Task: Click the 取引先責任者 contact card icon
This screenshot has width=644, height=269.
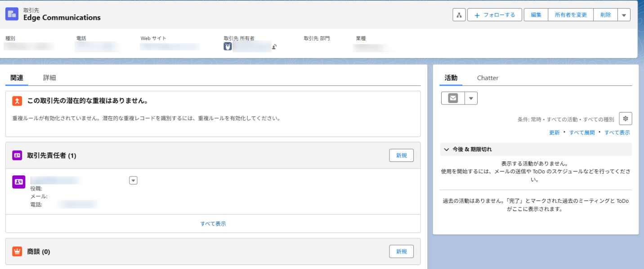Action: click(17, 155)
